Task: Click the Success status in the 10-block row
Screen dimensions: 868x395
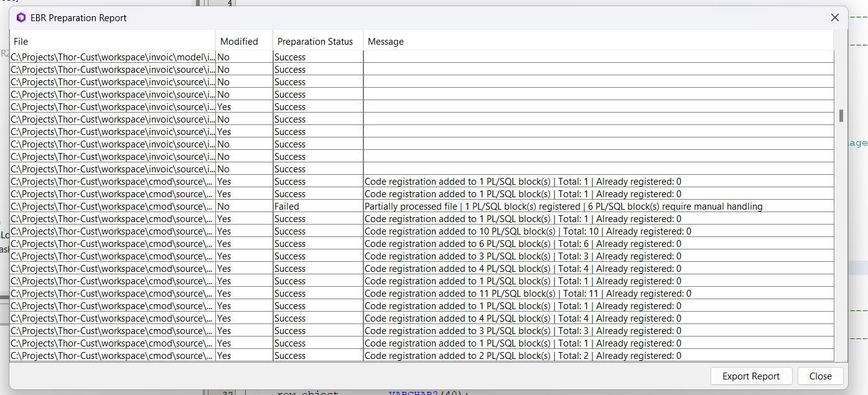Action: [290, 231]
